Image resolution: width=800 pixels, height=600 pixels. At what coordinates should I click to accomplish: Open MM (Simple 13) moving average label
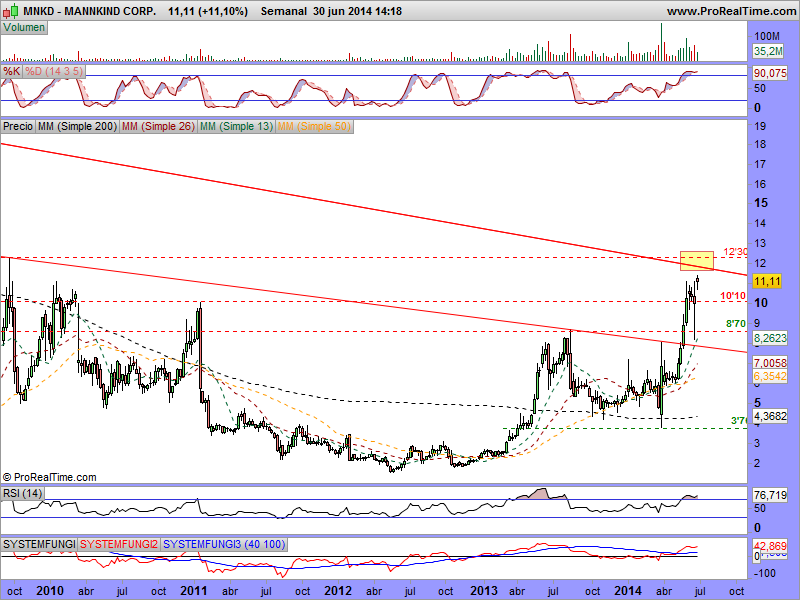(x=236, y=126)
